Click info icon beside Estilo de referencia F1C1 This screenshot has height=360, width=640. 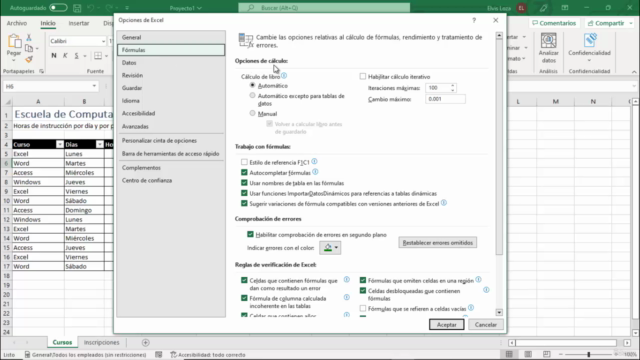click(314, 162)
